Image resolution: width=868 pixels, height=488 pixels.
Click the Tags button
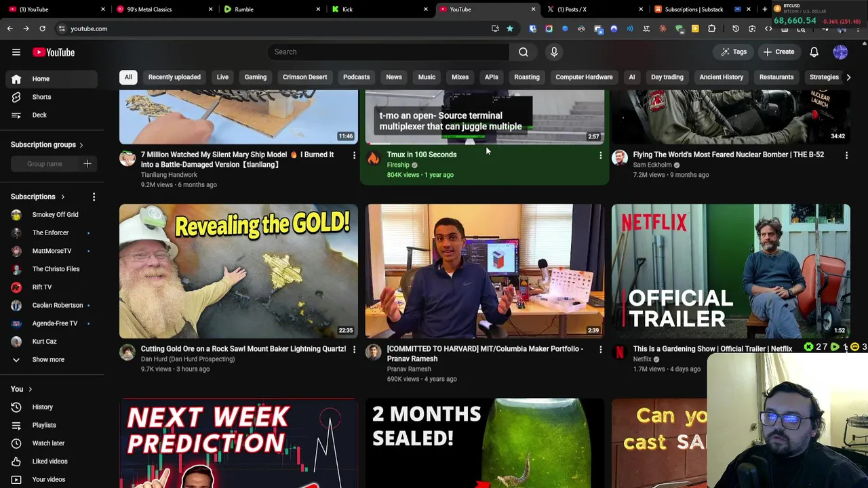[734, 52]
